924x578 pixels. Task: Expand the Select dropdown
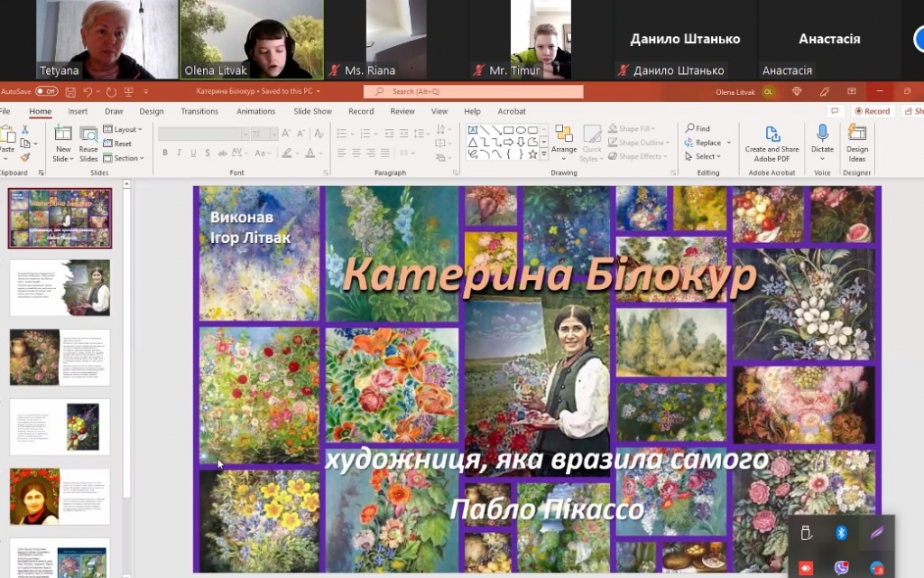click(x=703, y=156)
